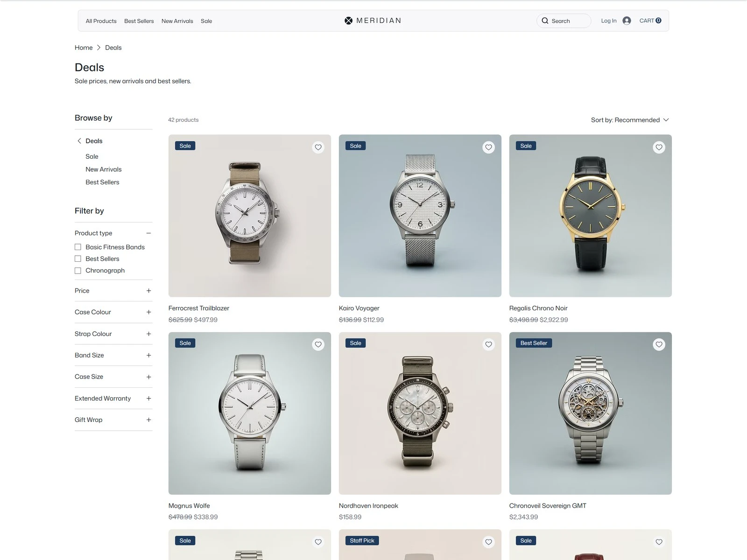Expand the Strap Colour filter
The width and height of the screenshot is (747, 560).
(113, 334)
